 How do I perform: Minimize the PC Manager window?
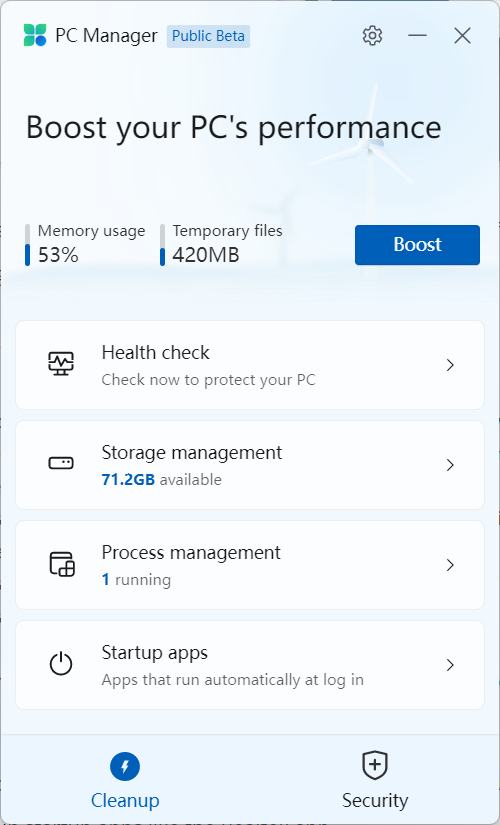[417, 36]
